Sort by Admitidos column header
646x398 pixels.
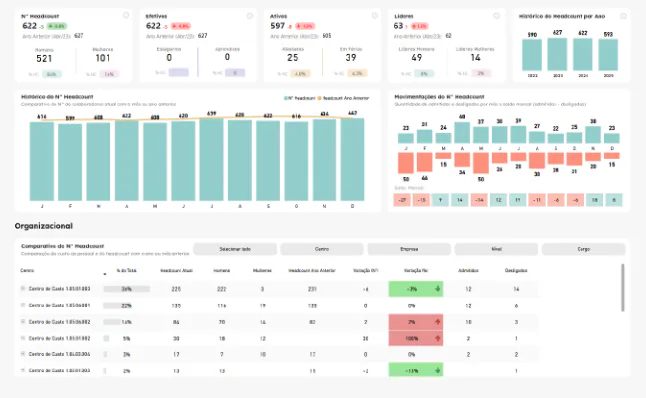click(x=468, y=271)
